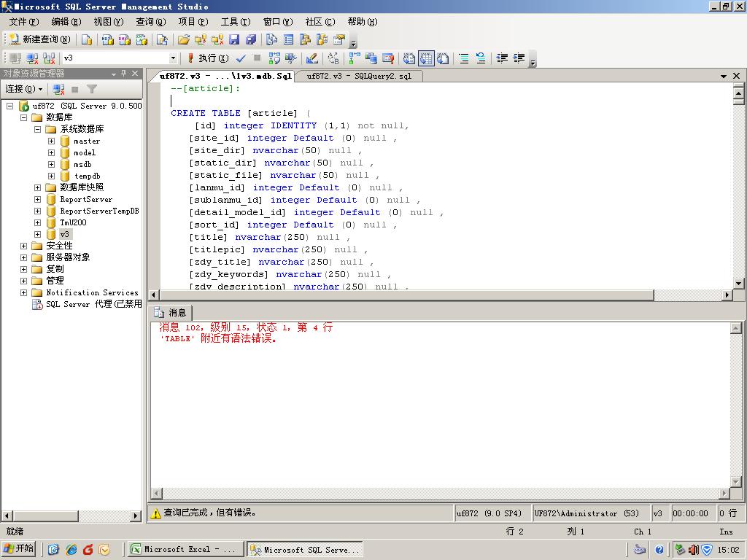747x560 pixels.
Task: Click Specify Values for Template Parameters icon
Action: pyautogui.click(x=333, y=58)
